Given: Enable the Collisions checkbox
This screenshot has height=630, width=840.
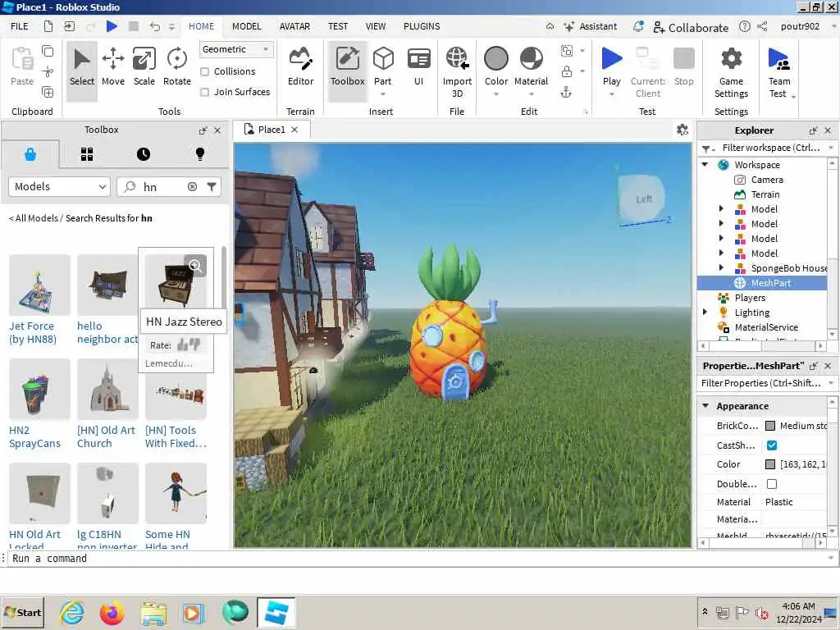Looking at the screenshot, I should [x=204, y=71].
